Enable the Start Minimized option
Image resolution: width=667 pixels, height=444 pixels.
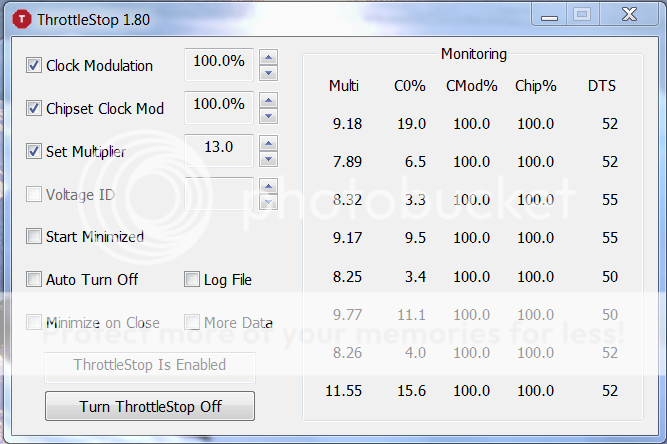(34, 237)
